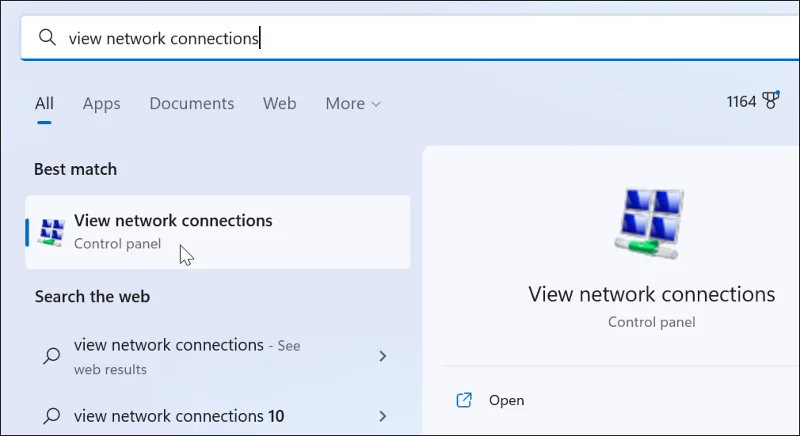Expand arrow for 'view network connections 10'
Screen dimensions: 800x436
383,416
